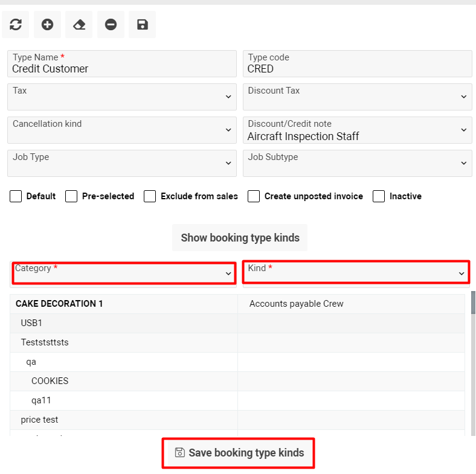Click into the Type code field
This screenshot has width=476, height=474.
(358, 64)
